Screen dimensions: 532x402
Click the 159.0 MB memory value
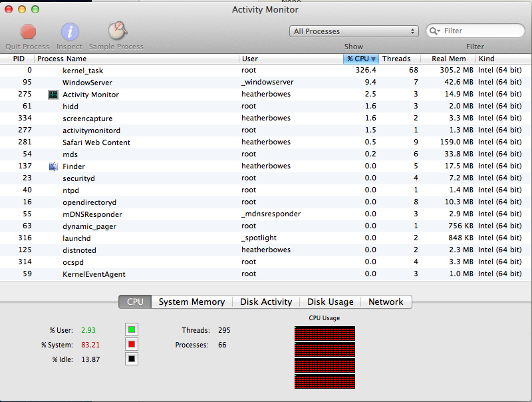tap(456, 142)
